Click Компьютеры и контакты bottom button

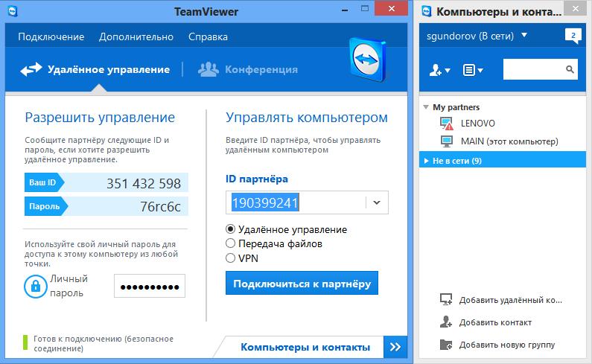coord(305,347)
